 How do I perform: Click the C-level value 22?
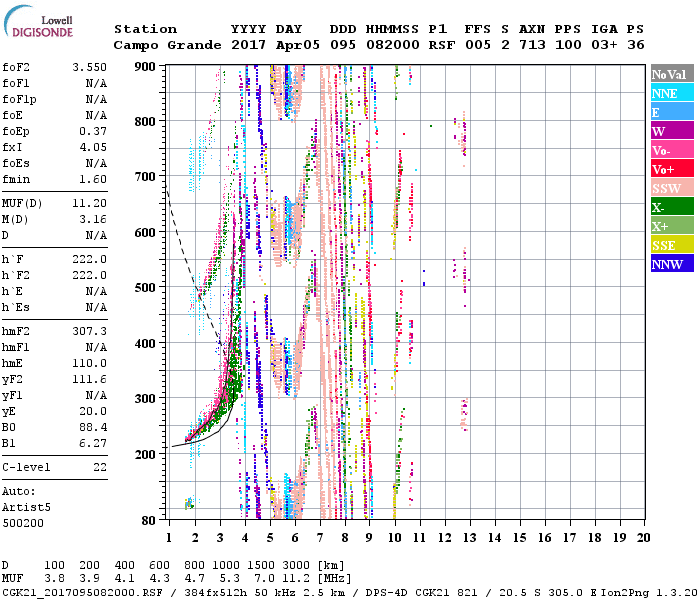(x=100, y=467)
